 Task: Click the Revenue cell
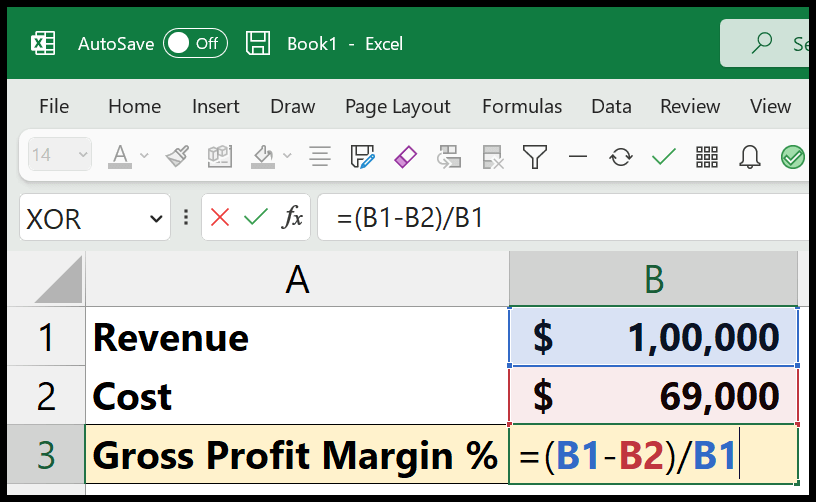tap(297, 336)
